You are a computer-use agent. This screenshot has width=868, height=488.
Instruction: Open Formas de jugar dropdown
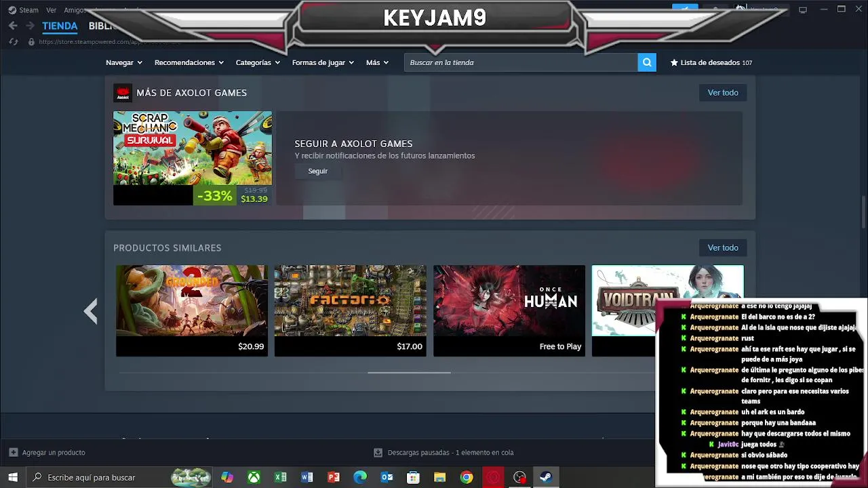pos(323,62)
